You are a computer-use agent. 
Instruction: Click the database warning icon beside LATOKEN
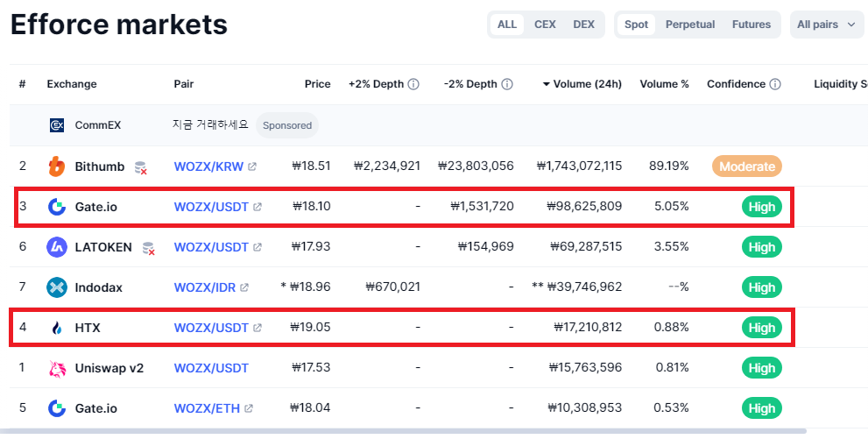[x=148, y=248]
